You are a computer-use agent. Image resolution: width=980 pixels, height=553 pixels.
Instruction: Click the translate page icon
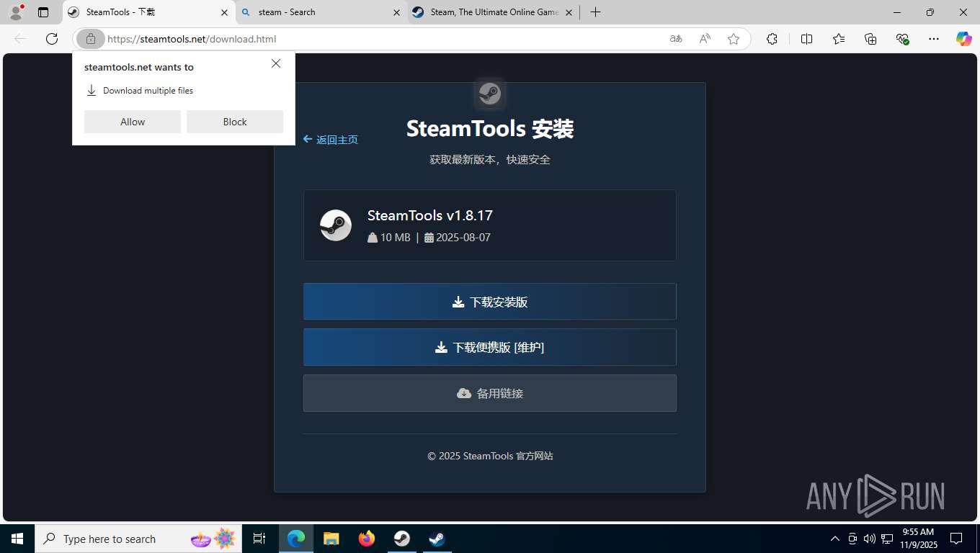(x=676, y=39)
